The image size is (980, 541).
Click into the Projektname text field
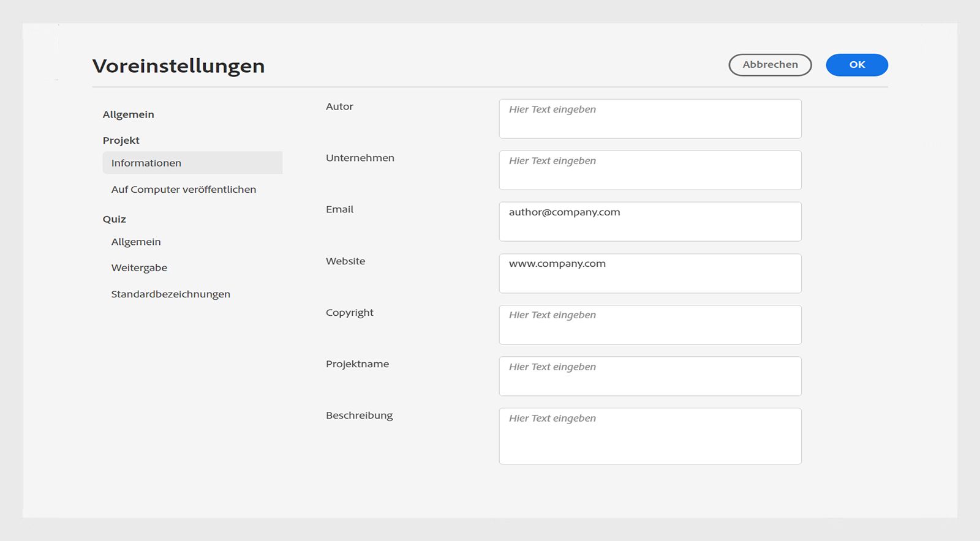click(x=650, y=376)
